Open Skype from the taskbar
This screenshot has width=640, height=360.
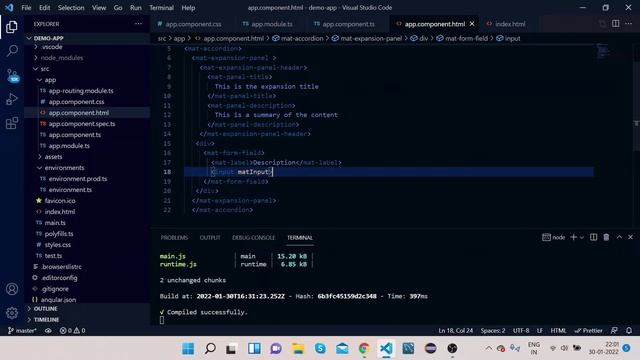click(320, 348)
